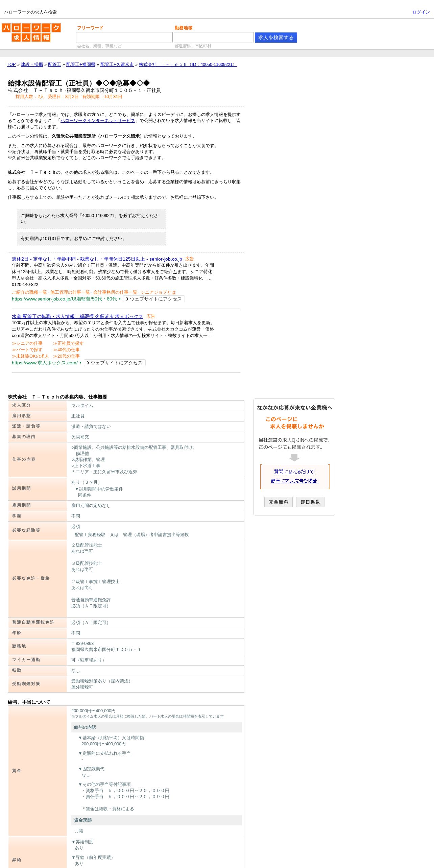Screen dimensions: 434x868
Task: Click 可（駐車場あり） cell
Action: [155, 660]
